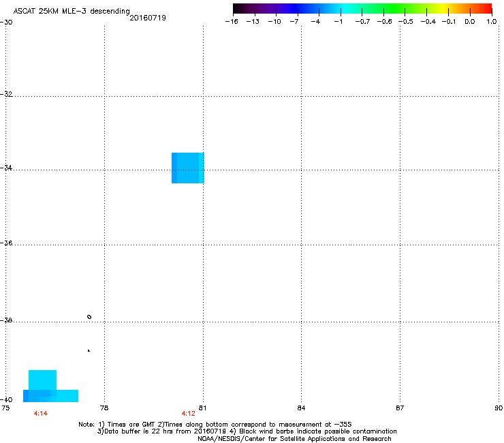Click the latitude axis label '-36'
The width and height of the screenshot is (504, 443).
(6, 243)
